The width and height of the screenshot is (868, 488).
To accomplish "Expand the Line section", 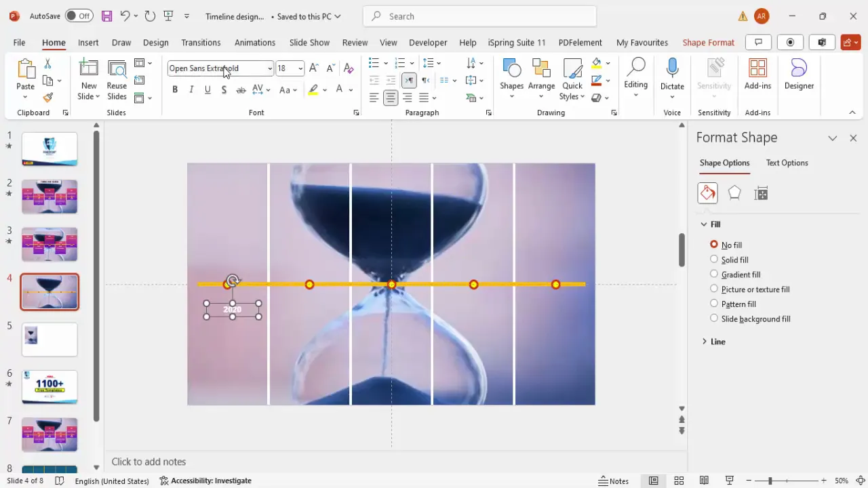I will pos(713,342).
